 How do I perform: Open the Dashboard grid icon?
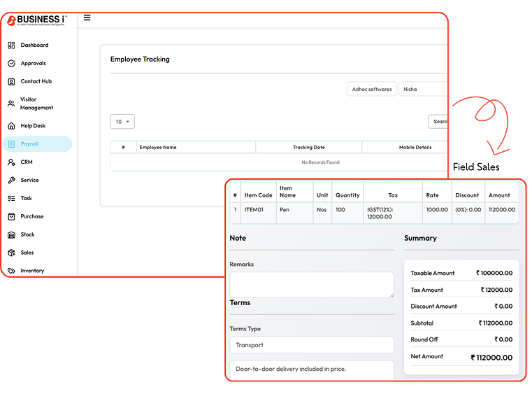(x=11, y=45)
